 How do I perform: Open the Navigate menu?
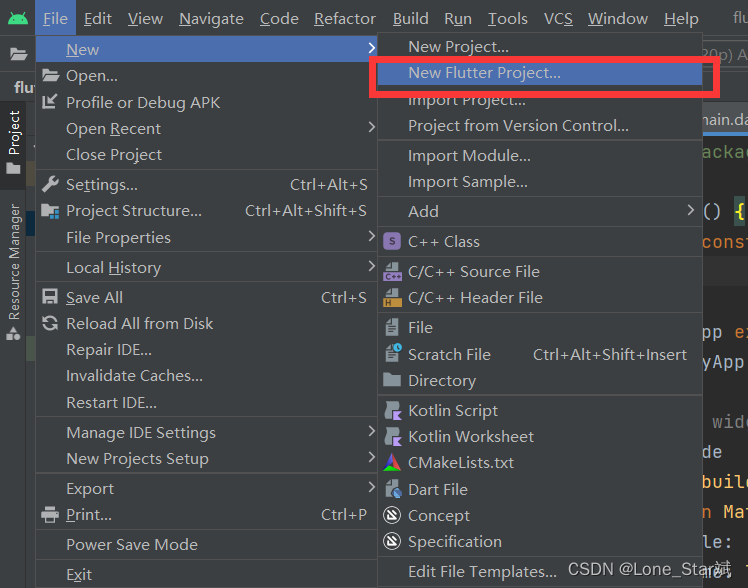pos(211,19)
